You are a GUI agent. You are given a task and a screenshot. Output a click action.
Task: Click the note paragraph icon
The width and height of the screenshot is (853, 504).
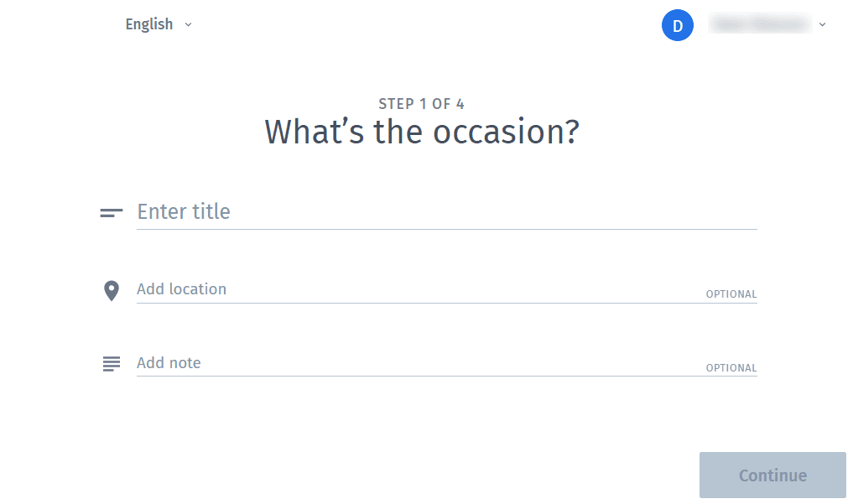tap(112, 364)
